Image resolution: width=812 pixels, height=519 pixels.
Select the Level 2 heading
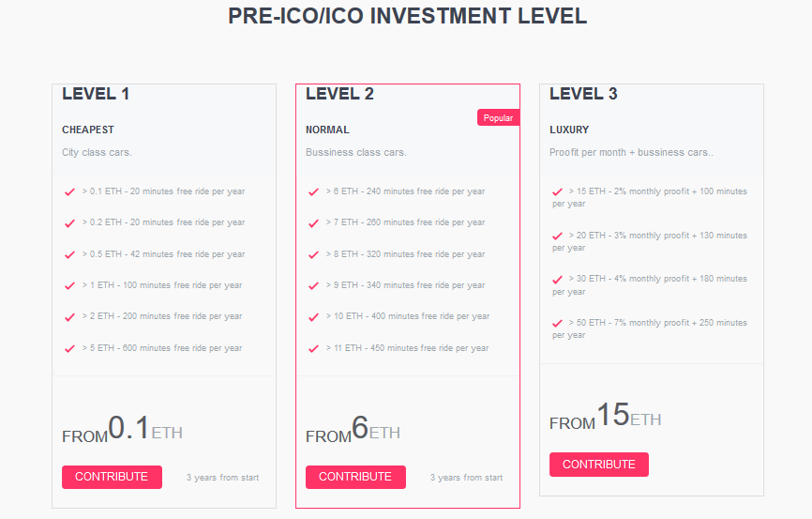click(x=339, y=94)
